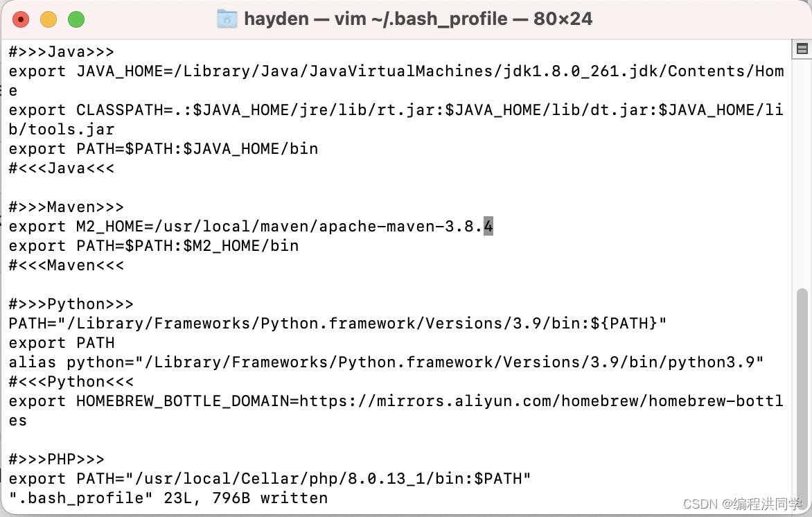Click the '.bash_profile 23L, 796B written' status line
This screenshot has height=517, width=812.
(x=168, y=498)
